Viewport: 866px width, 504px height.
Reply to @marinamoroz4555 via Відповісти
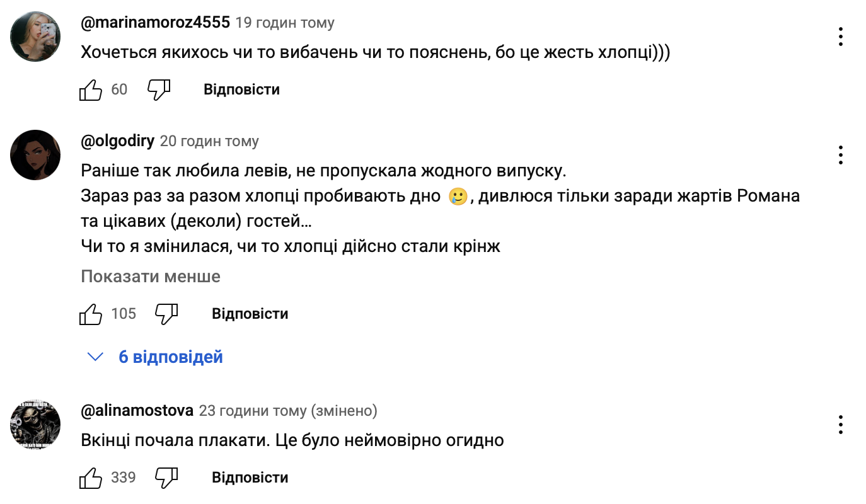point(241,89)
